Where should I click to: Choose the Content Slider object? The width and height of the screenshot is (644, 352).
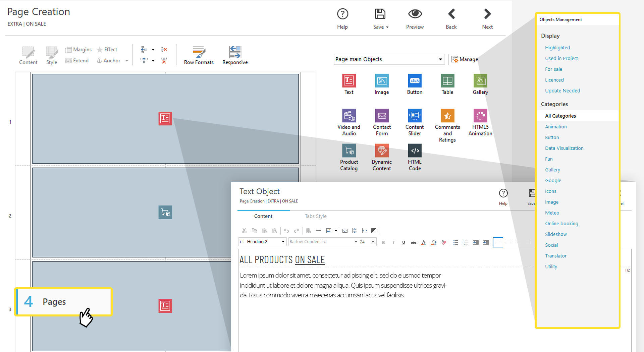pos(415,116)
